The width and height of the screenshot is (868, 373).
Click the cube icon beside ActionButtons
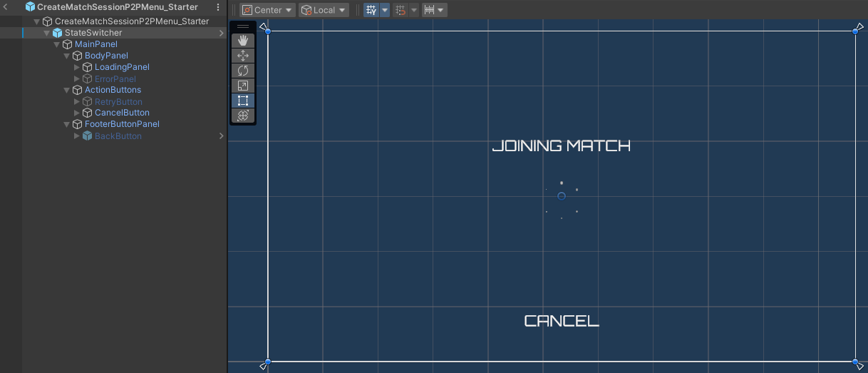click(x=78, y=90)
